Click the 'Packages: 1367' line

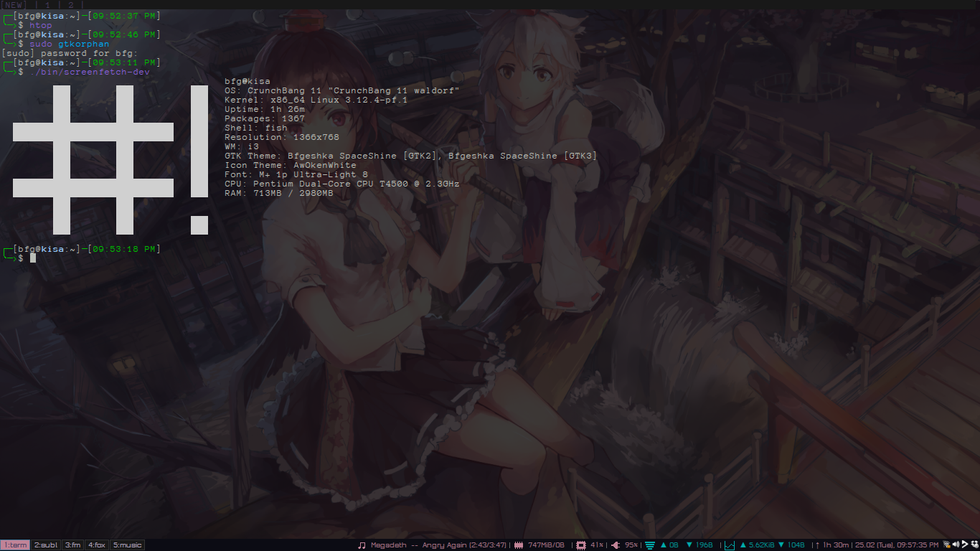tap(265, 118)
